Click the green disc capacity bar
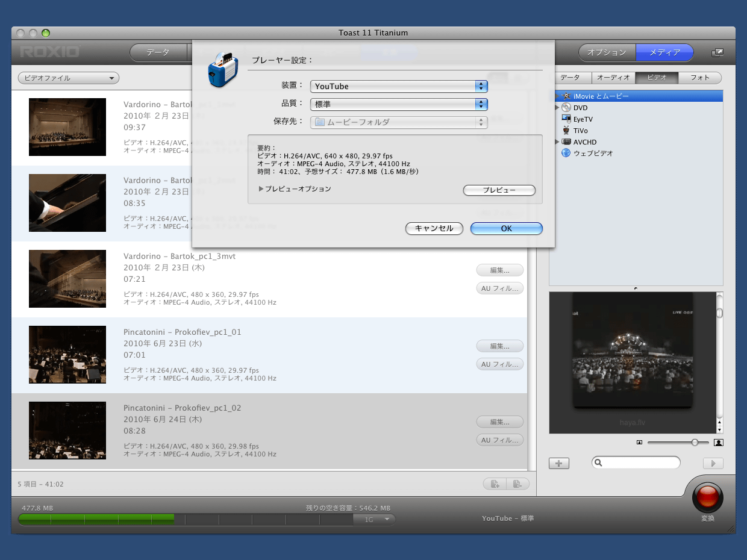The image size is (747, 560). pyautogui.click(x=96, y=519)
